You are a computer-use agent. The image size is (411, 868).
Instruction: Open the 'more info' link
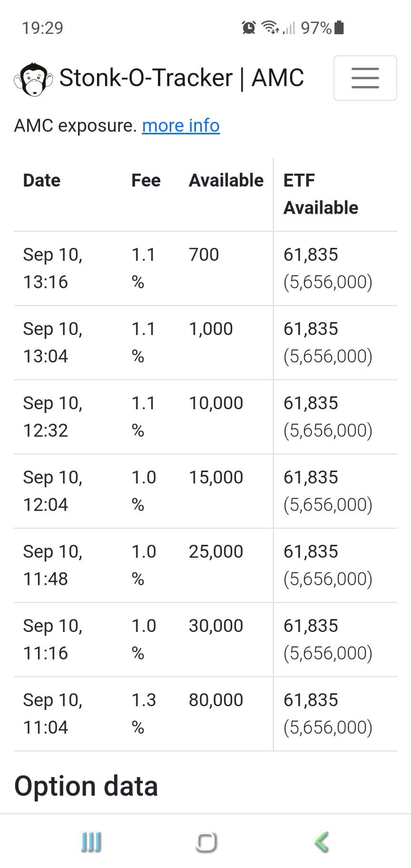click(x=181, y=126)
